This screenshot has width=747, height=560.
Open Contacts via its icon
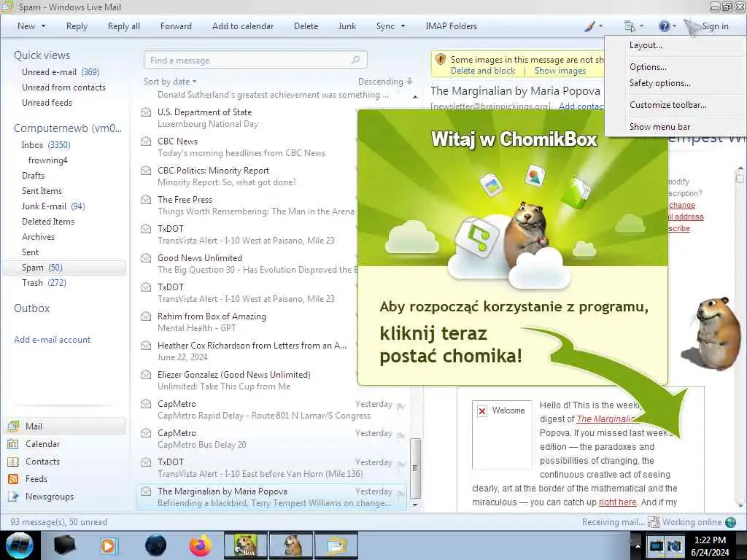click(13, 462)
